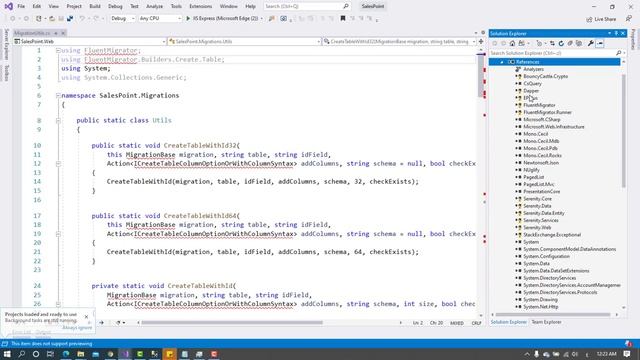Open the Any CPU platform dropdown

160,18
